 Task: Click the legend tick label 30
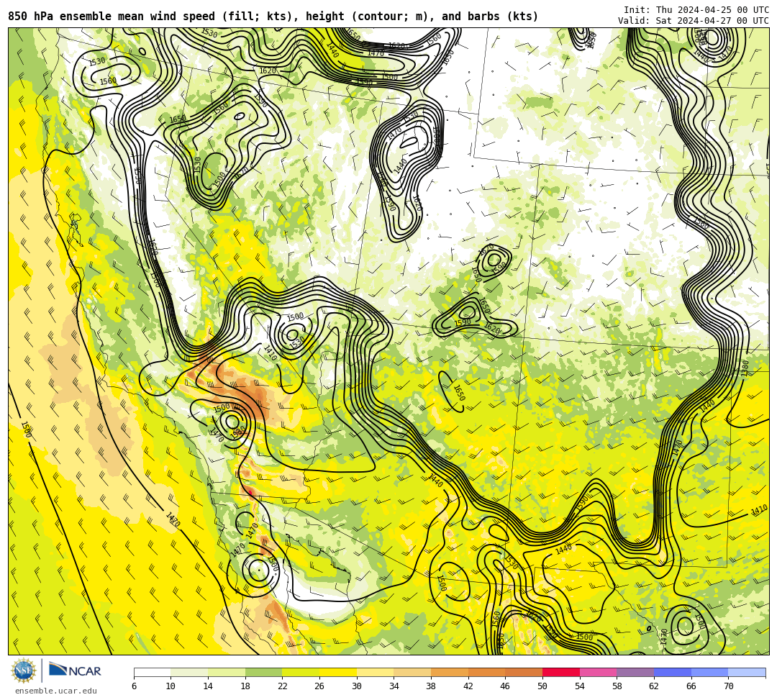357,686
